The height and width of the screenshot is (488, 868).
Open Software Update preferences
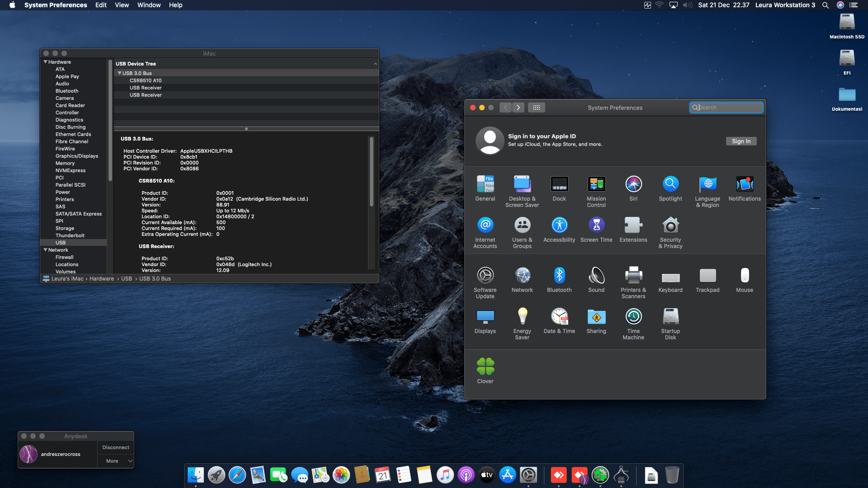[485, 276]
